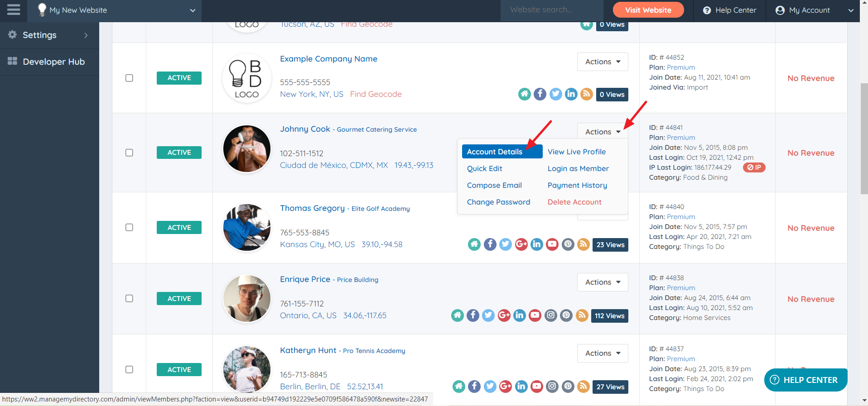
Task: Select checkbox for Johnny Cook row
Action: pos(129,153)
